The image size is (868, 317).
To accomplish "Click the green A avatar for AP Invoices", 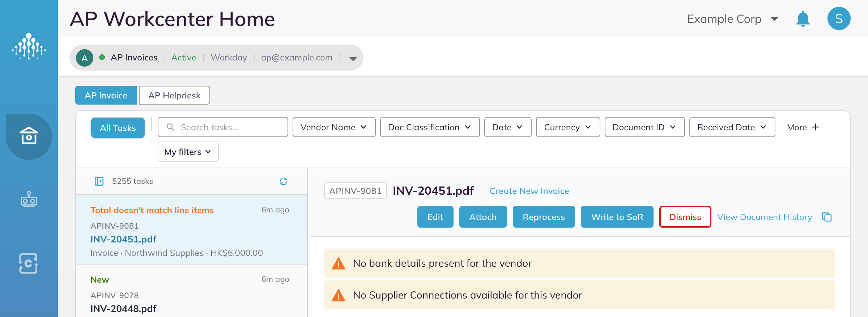I will coord(85,58).
